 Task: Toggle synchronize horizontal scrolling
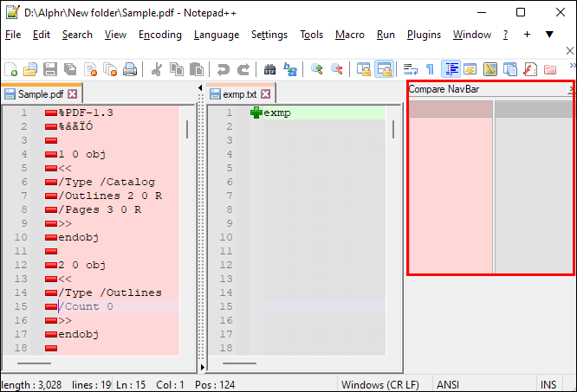point(384,69)
